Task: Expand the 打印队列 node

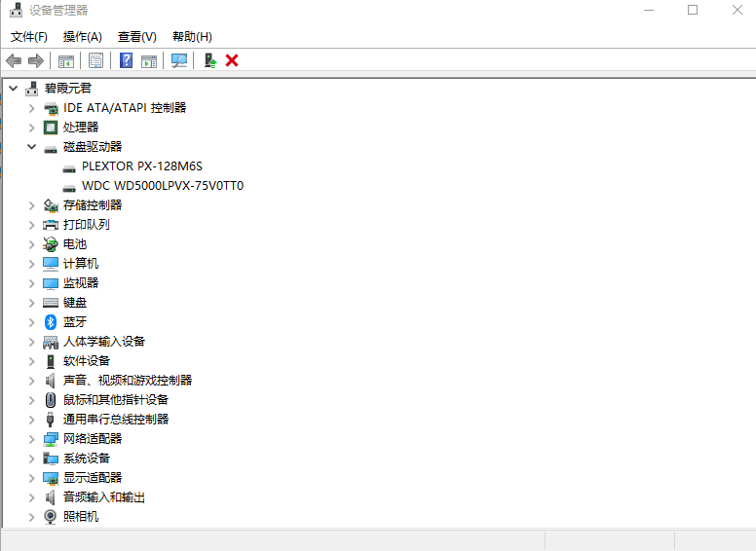Action: click(x=32, y=225)
